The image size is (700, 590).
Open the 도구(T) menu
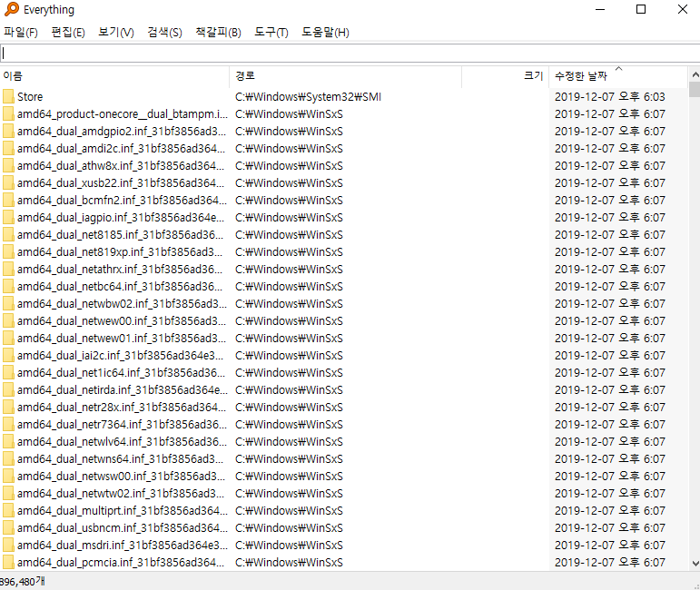coord(271,32)
